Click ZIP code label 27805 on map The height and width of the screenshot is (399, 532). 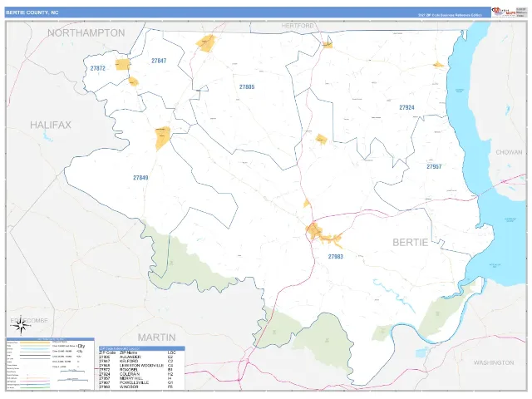[x=247, y=86]
